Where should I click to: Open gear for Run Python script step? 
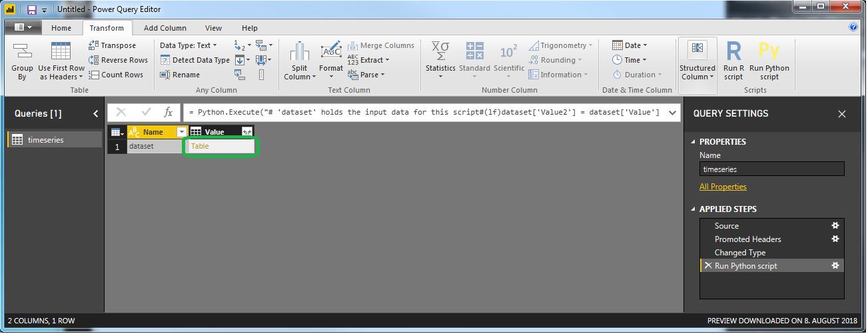point(835,265)
